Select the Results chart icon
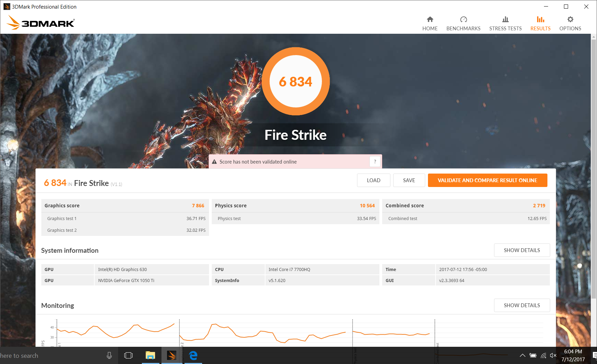Screen dimensions: 597x364 point(541,19)
